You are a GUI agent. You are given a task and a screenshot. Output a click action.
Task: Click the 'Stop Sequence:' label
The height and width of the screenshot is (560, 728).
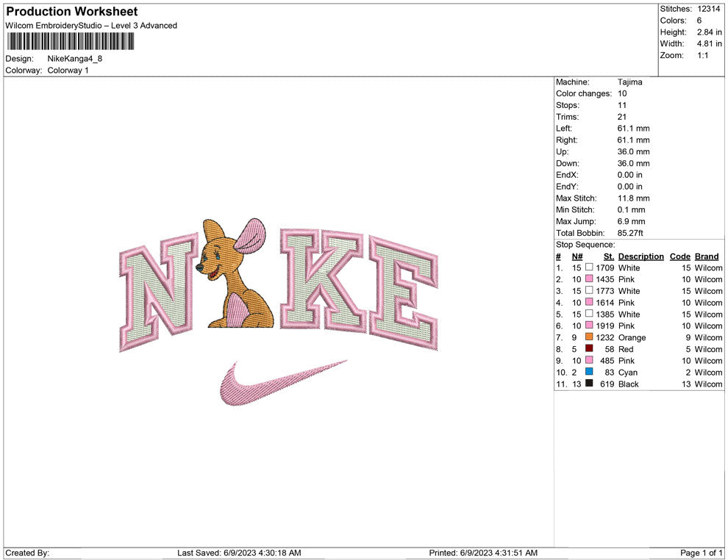(x=585, y=245)
